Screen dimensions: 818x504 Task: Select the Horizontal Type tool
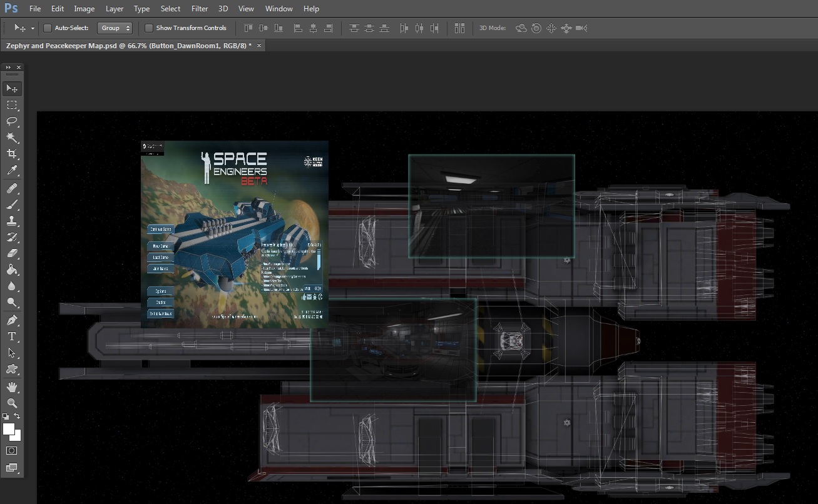[x=12, y=336]
